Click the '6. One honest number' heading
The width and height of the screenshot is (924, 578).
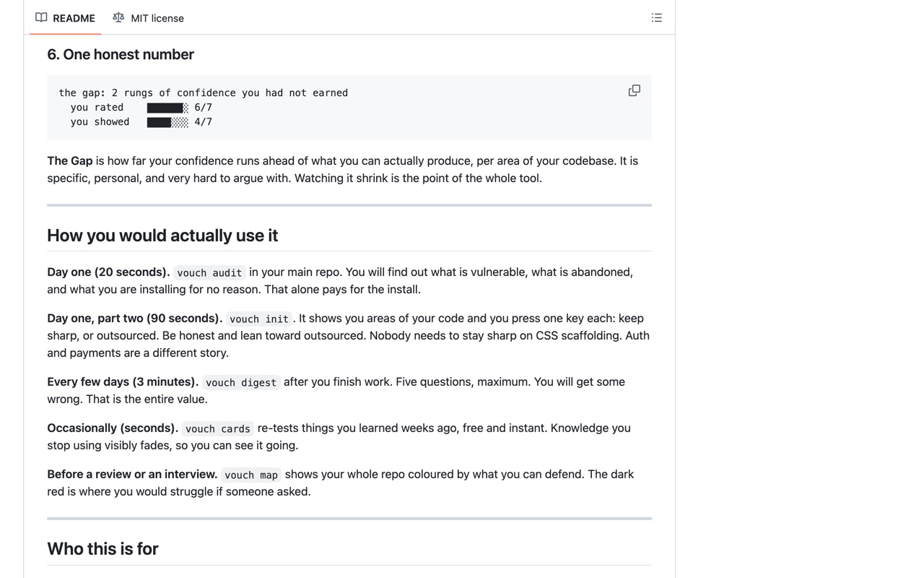pyautogui.click(x=121, y=54)
